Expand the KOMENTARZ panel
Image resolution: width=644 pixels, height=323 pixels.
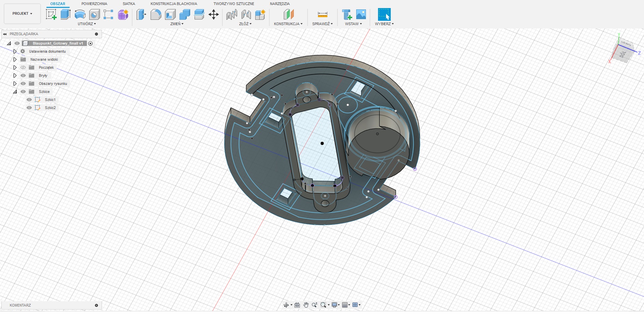tap(96, 305)
